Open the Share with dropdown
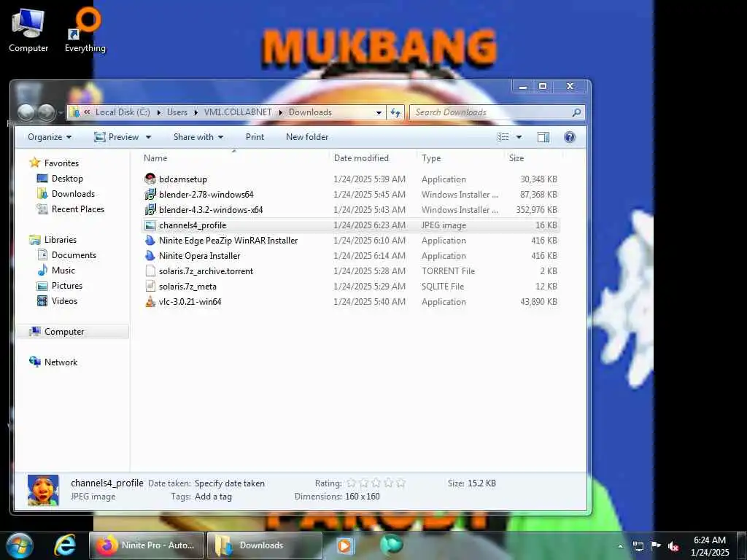 click(198, 137)
